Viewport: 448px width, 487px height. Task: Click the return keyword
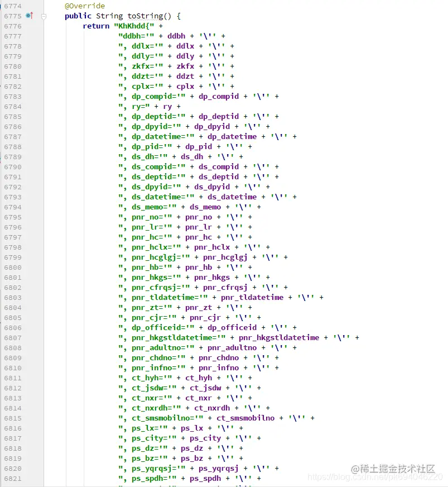point(96,26)
